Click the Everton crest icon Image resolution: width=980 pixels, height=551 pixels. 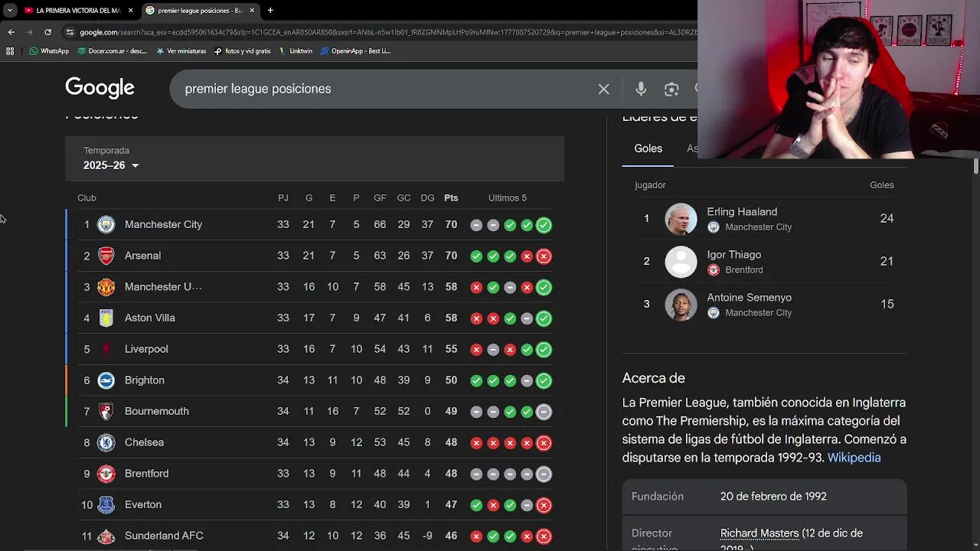(x=106, y=504)
